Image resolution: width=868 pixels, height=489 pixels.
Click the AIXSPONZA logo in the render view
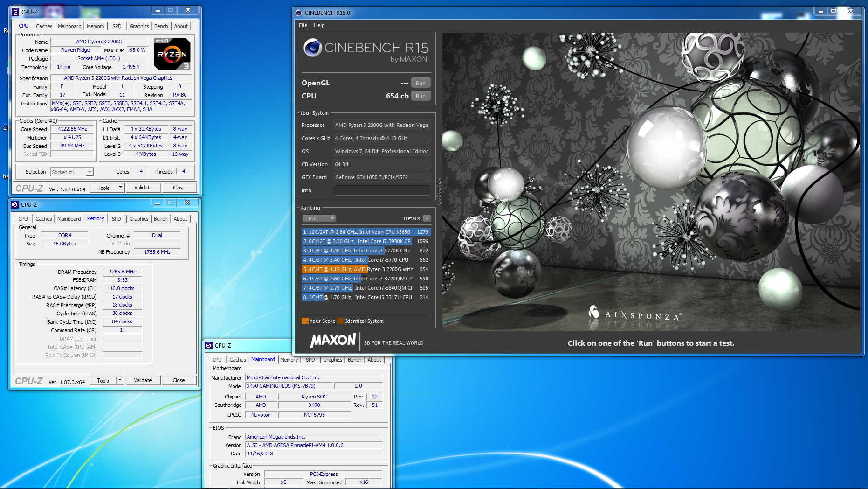(x=635, y=314)
